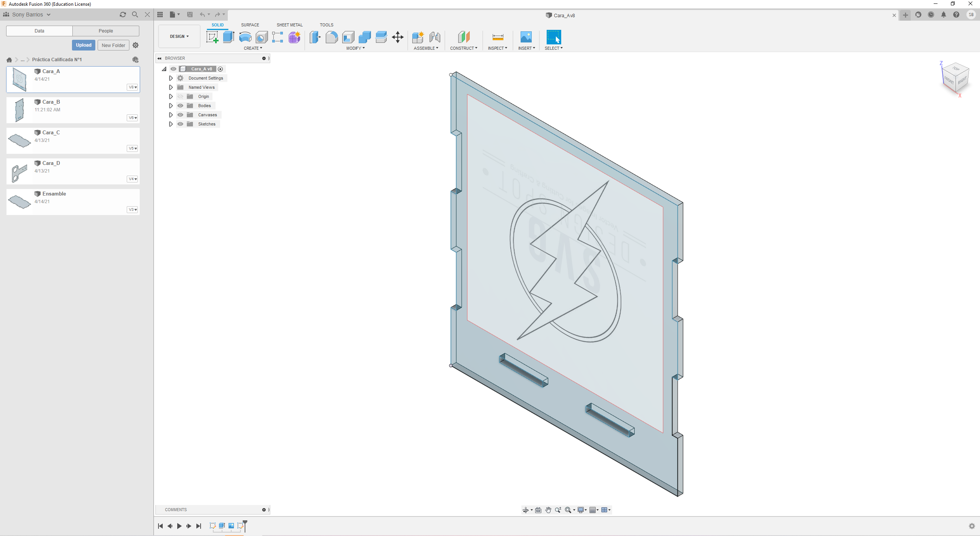Screen dimensions: 980x536
Task: Open the V8 version dropdown for Cara_A
Action: pos(132,87)
